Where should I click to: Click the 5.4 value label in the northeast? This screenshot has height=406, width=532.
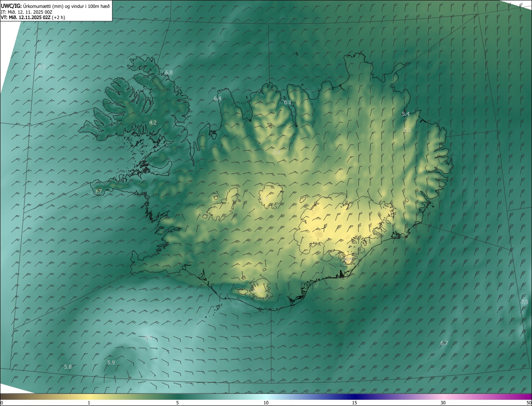[x=406, y=114]
